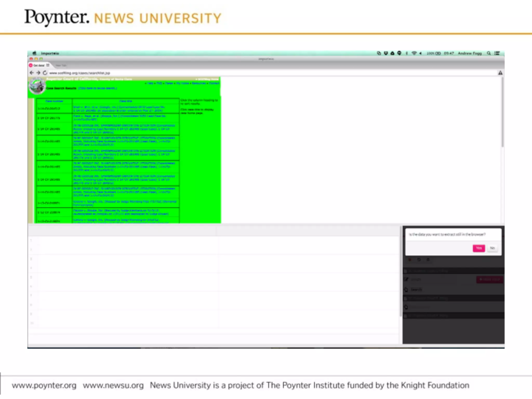Image resolution: width=532 pixels, height=399 pixels.
Task: Switch to the Get data tab
Action: pyautogui.click(x=39, y=65)
